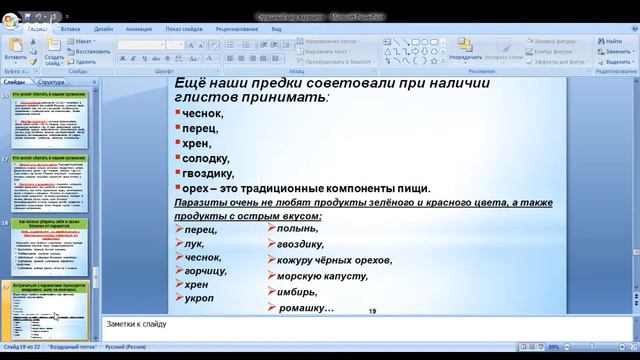640x360 pixels.
Task: Increase the list indent level
Action: pyautogui.click(x=275, y=45)
